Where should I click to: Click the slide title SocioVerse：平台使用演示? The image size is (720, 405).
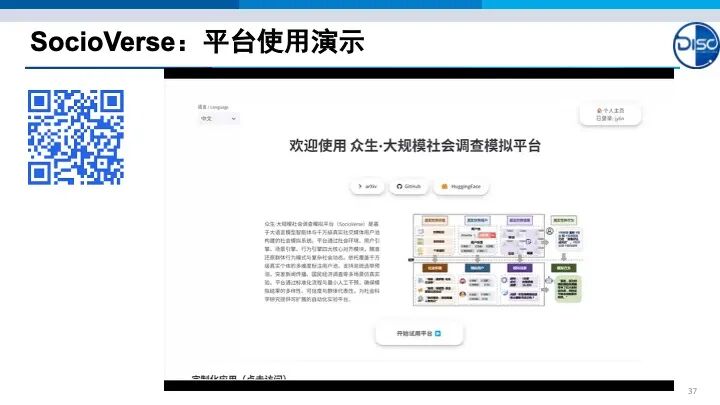point(197,42)
